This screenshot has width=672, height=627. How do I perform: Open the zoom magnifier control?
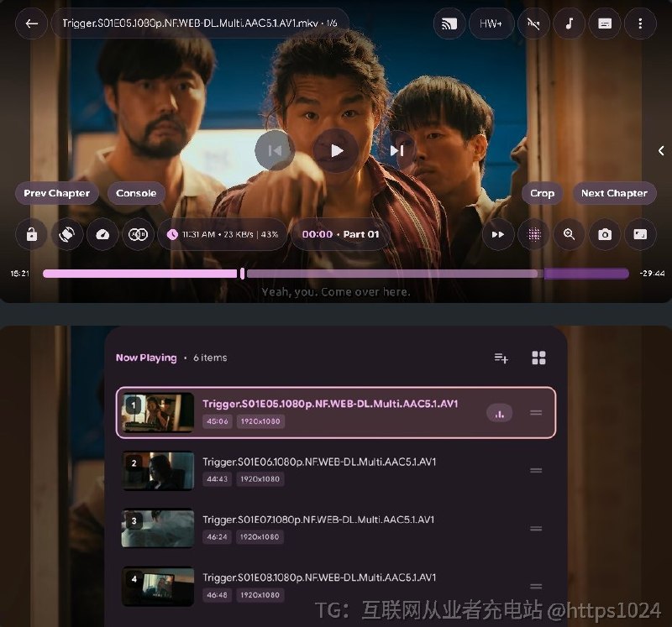(x=570, y=234)
